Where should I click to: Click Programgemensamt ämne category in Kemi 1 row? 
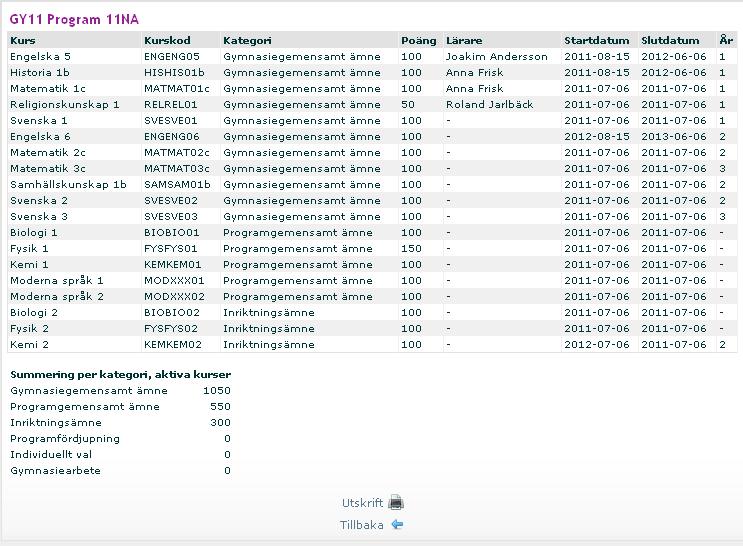298,264
